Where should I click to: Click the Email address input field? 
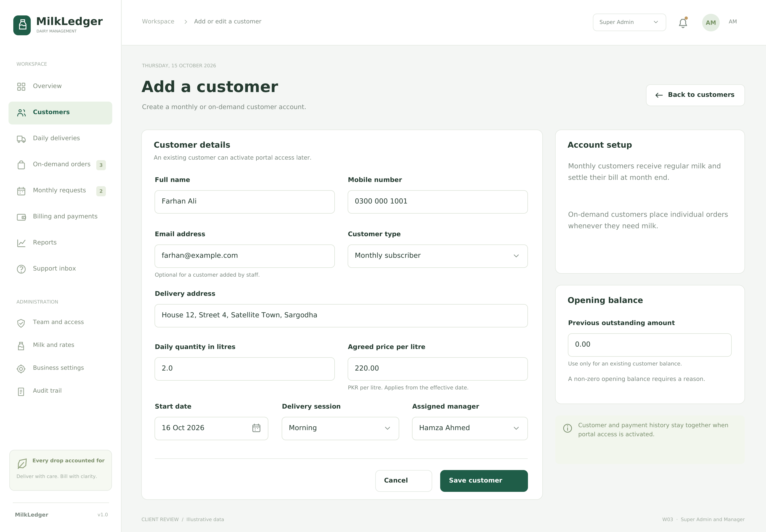pos(245,256)
